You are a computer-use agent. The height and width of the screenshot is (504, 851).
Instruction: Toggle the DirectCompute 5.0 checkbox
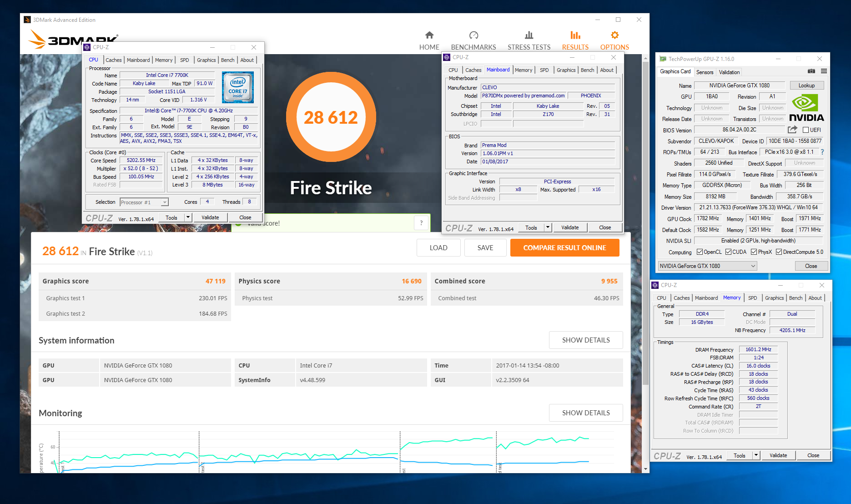[x=779, y=252]
